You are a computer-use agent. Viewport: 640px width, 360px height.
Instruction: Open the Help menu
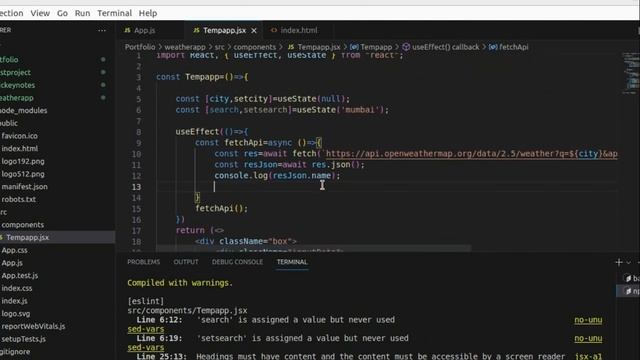coord(148,13)
